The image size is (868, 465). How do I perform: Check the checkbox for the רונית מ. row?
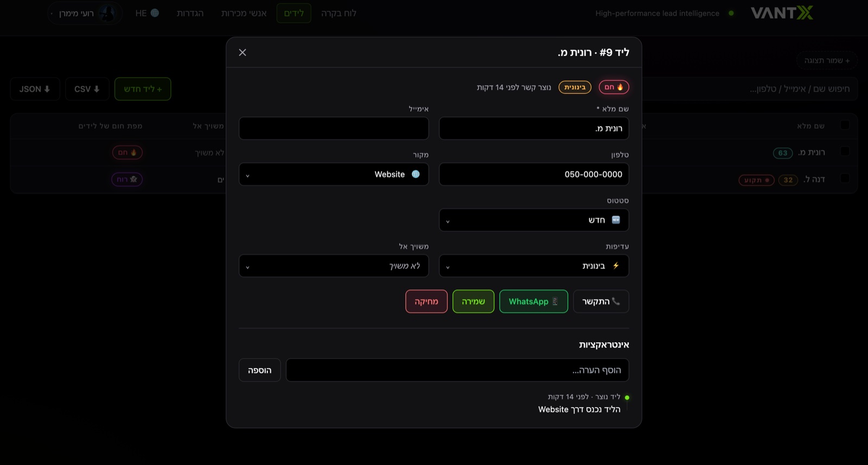(x=845, y=151)
